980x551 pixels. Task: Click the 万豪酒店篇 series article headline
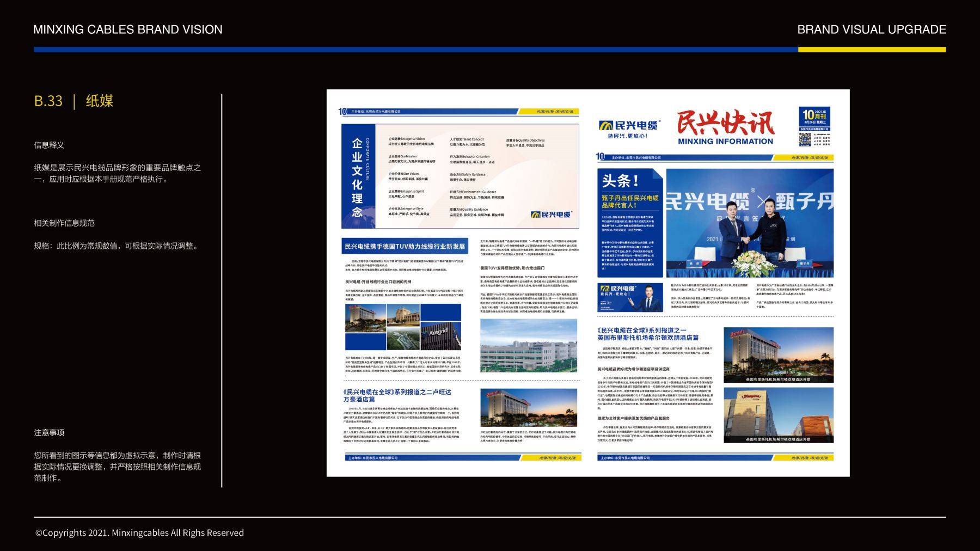click(x=397, y=395)
